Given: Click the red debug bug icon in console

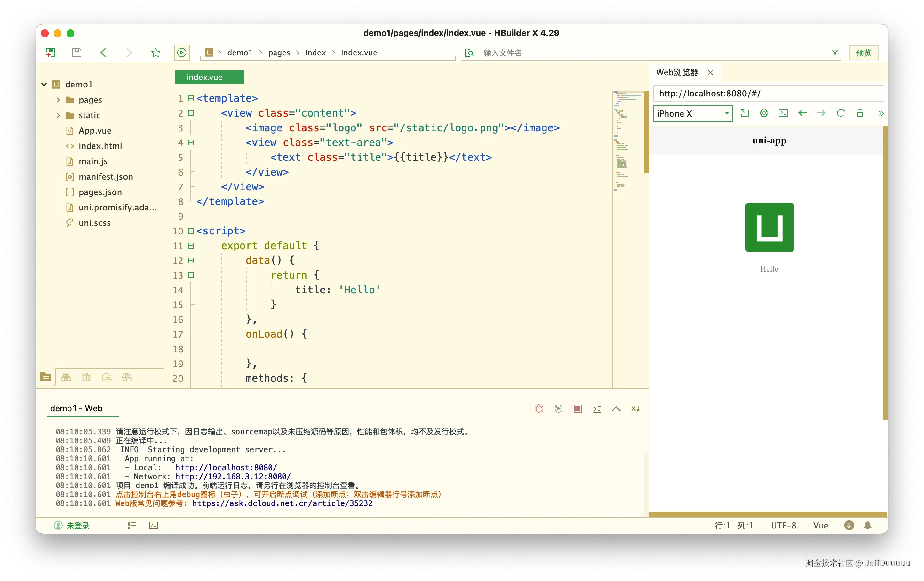Looking at the screenshot, I should pos(539,409).
